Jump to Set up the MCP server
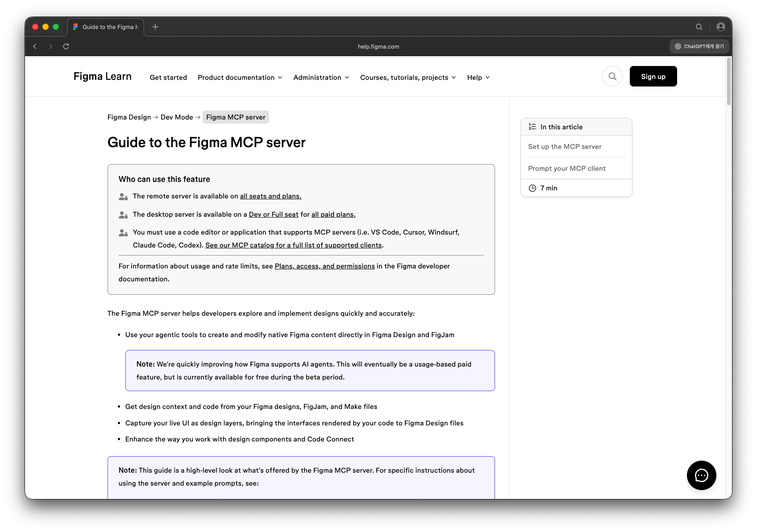757x532 pixels. (565, 147)
